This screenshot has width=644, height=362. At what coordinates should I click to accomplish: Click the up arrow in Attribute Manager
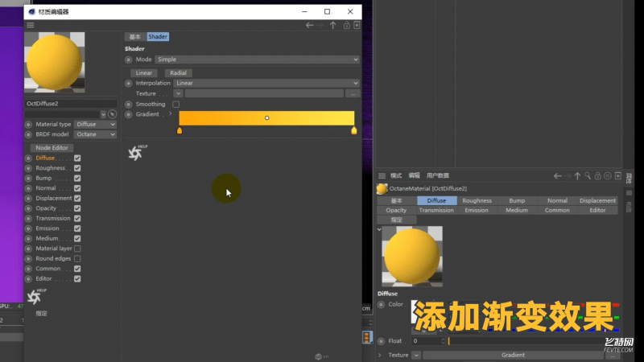pos(577,175)
